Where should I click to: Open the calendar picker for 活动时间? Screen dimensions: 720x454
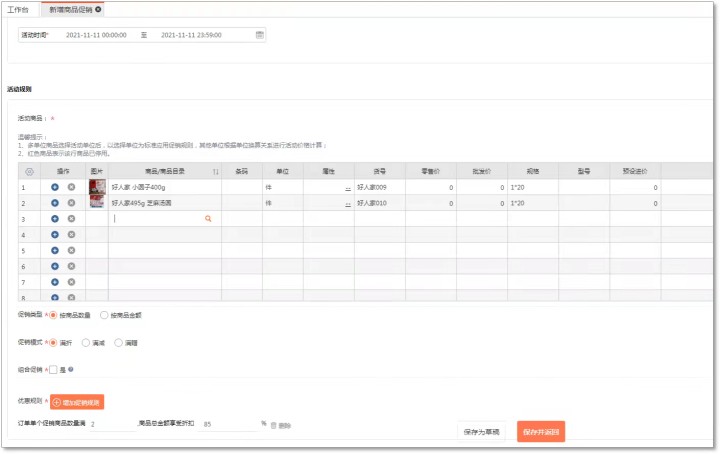260,35
